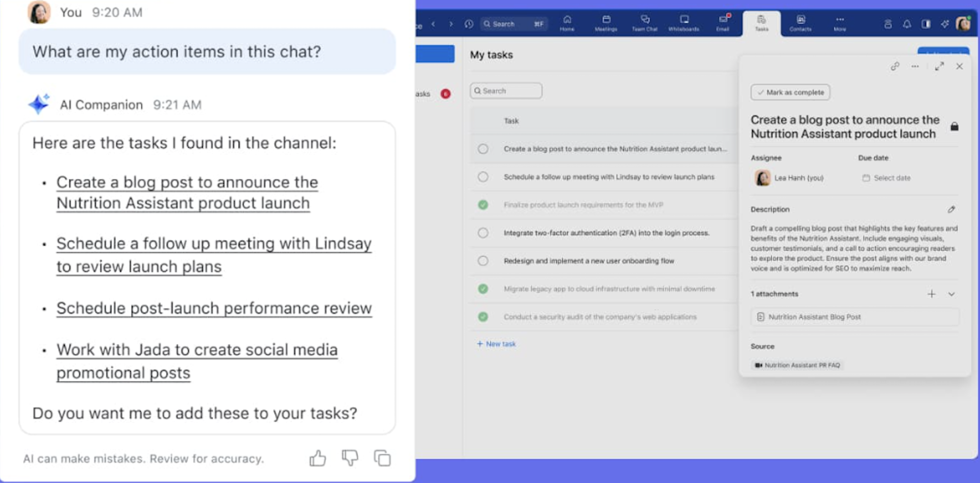Click the New task link
980x483 pixels.
[x=496, y=344]
